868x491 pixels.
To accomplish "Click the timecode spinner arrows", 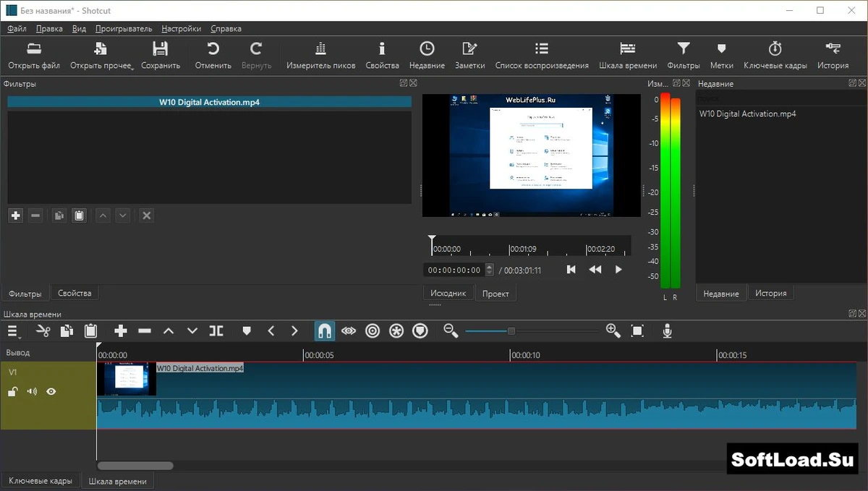I will coord(490,270).
